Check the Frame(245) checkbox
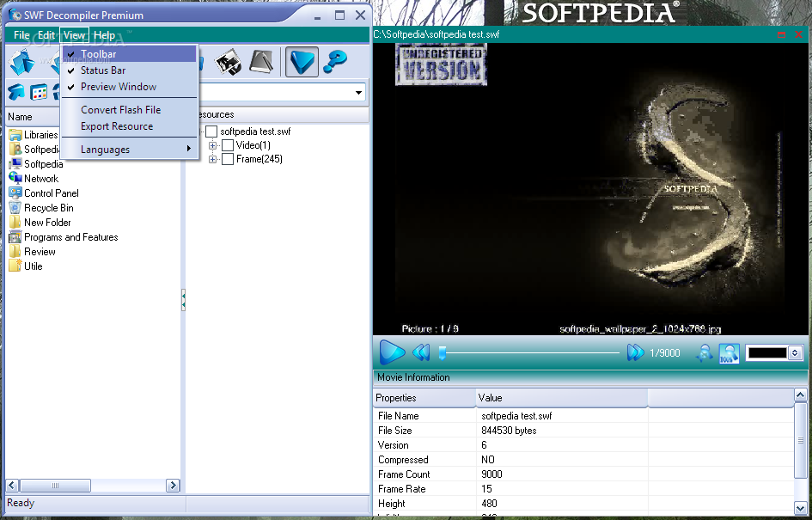812x520 pixels. 228,159
